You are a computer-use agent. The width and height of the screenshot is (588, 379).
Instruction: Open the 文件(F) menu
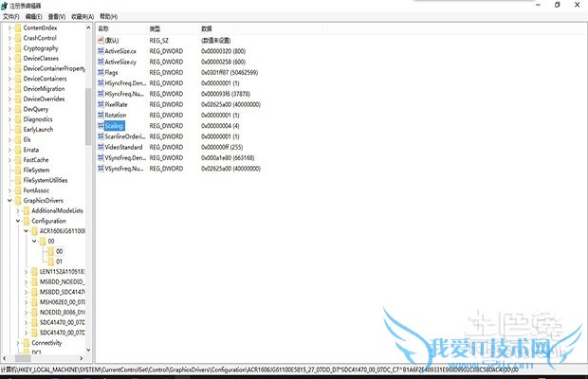10,16
